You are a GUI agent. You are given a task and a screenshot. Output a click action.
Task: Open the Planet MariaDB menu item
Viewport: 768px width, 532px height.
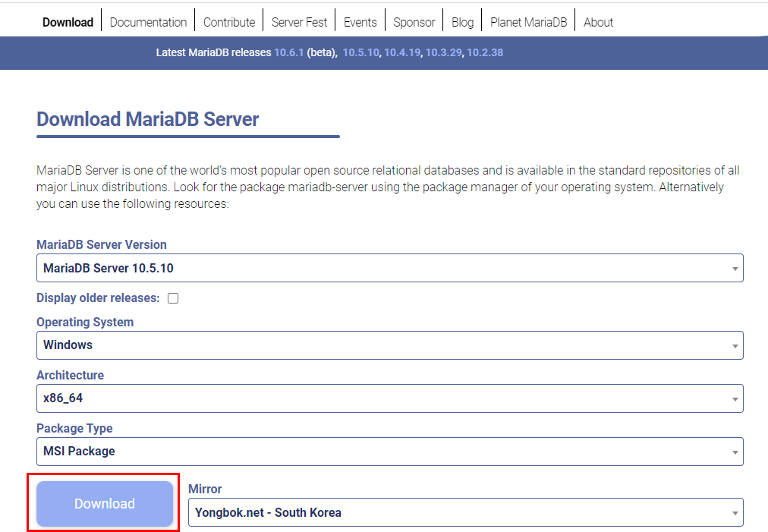tap(528, 23)
